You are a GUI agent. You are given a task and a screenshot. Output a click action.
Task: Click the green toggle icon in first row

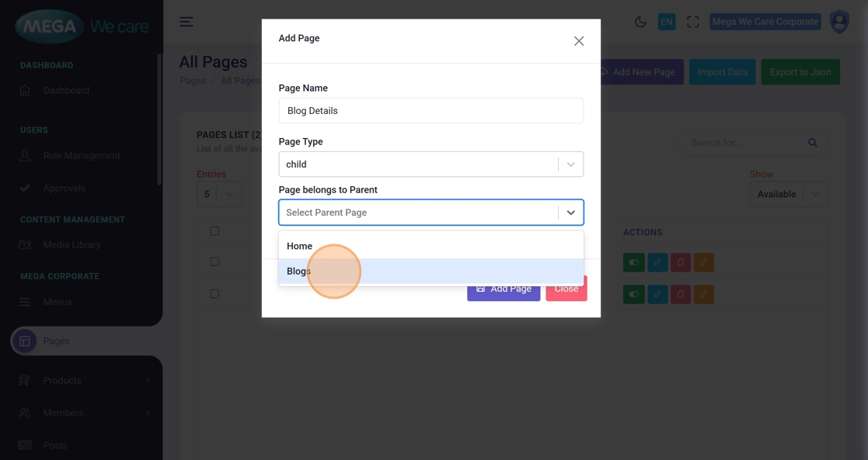click(634, 262)
